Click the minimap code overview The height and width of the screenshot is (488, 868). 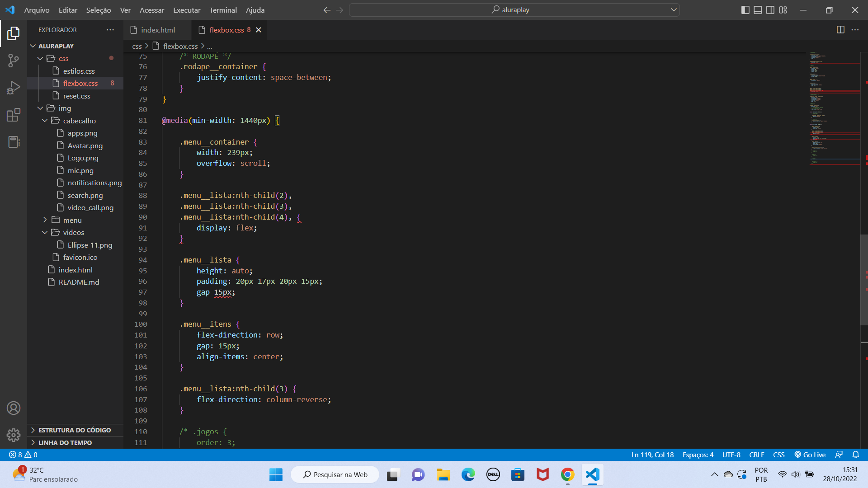pyautogui.click(x=834, y=108)
